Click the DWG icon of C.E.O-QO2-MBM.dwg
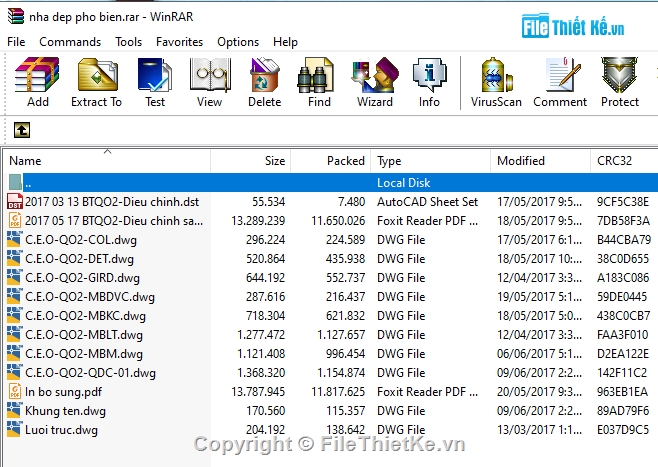This screenshot has width=658, height=467. tap(14, 354)
